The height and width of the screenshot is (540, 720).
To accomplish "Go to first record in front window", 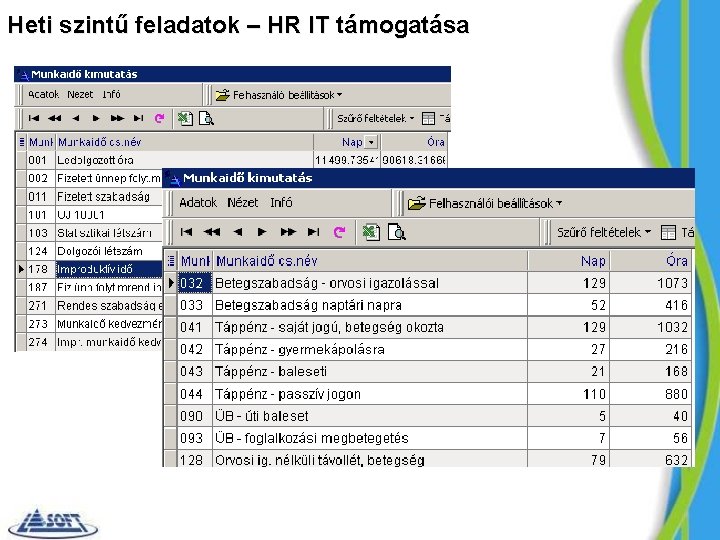I will tap(186, 232).
